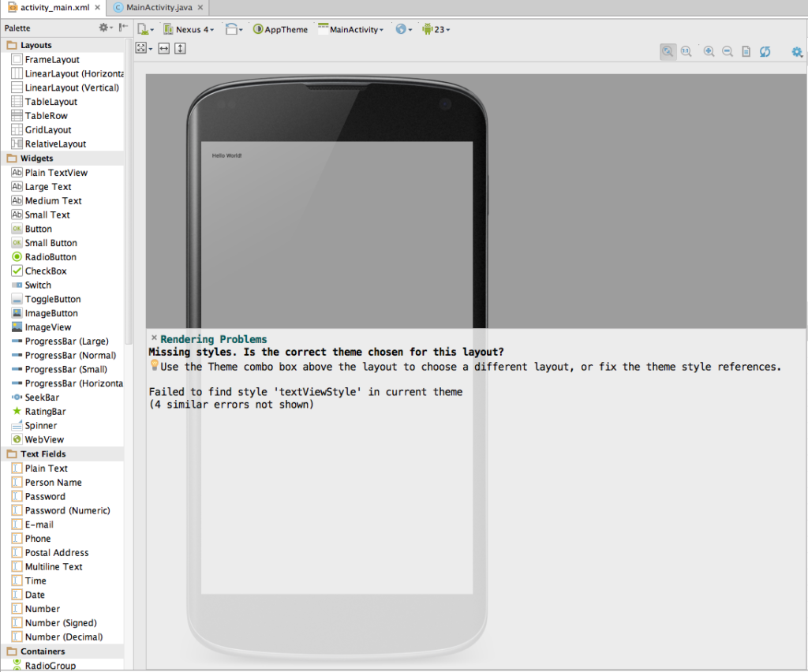Click the locale globe icon

coord(401,29)
